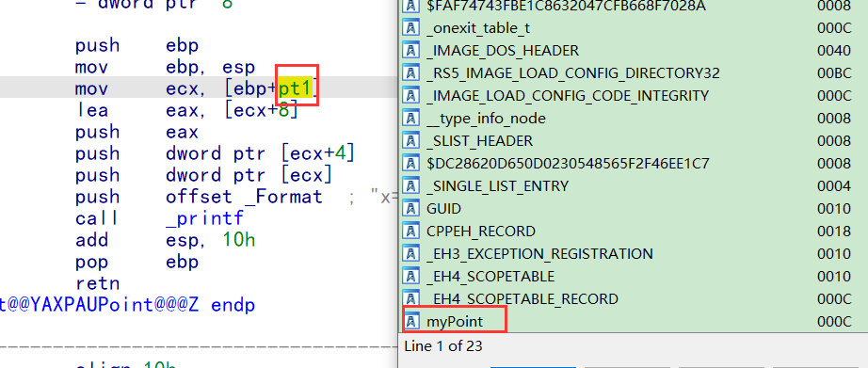
Task: Select the CPPEH_RECORD structure name
Action: (481, 231)
